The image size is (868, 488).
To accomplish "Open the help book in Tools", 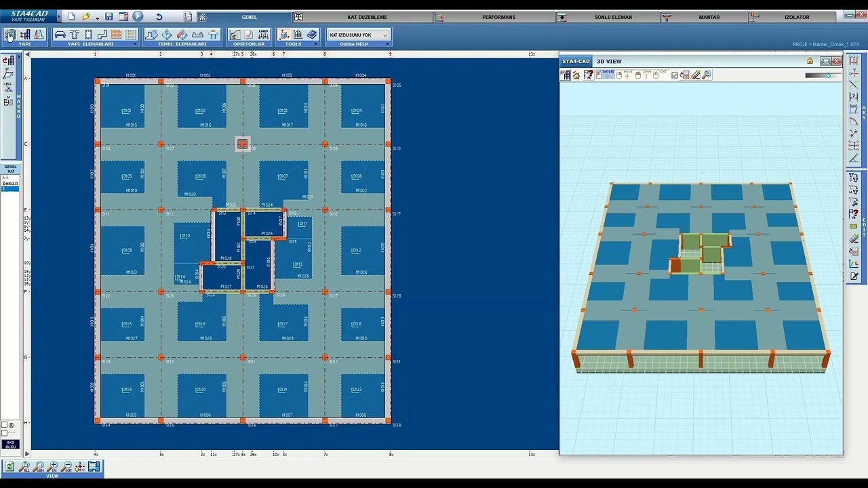I will 312,35.
